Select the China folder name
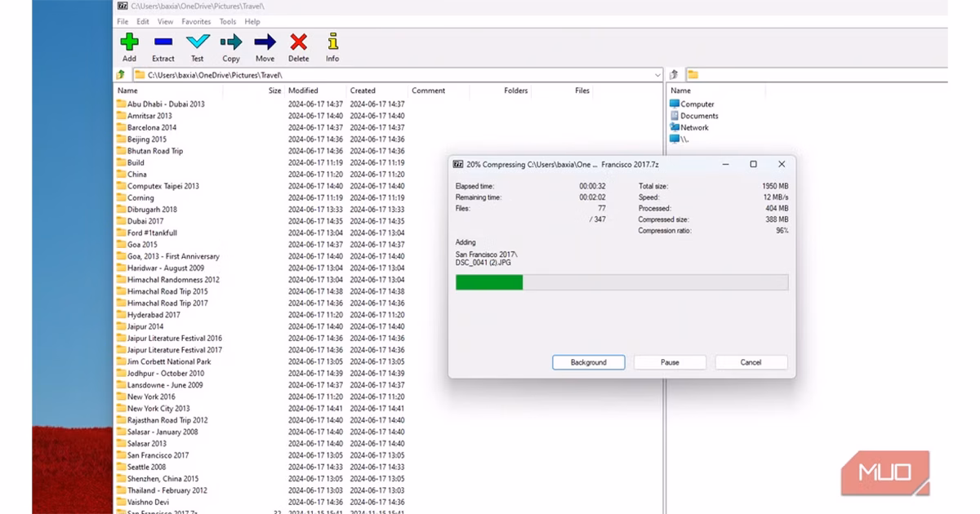The height and width of the screenshot is (514, 980). (137, 175)
